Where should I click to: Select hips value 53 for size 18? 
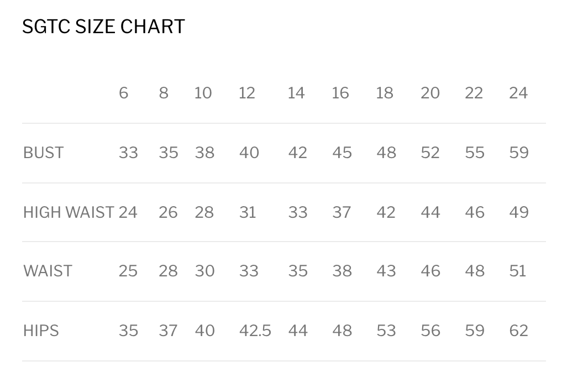point(386,331)
